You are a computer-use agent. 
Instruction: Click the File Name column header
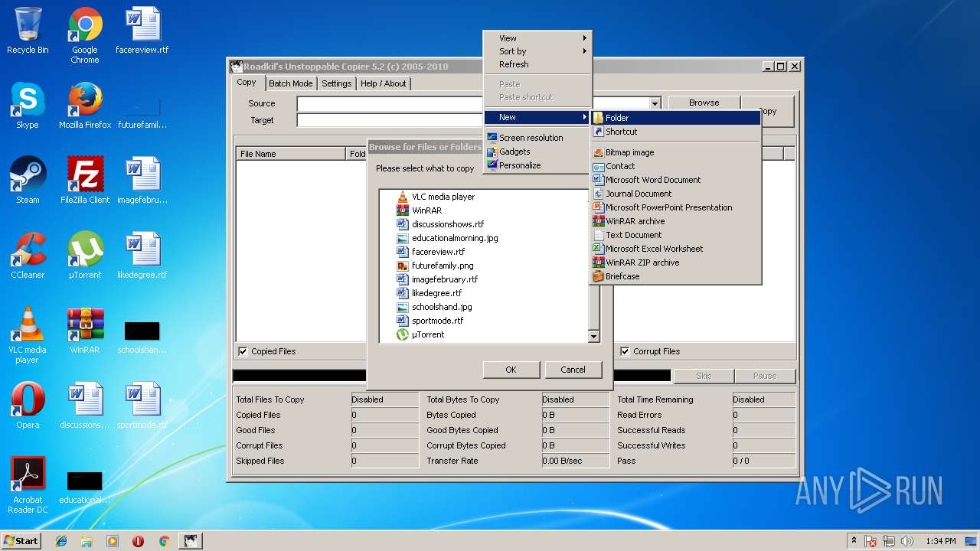(x=291, y=154)
